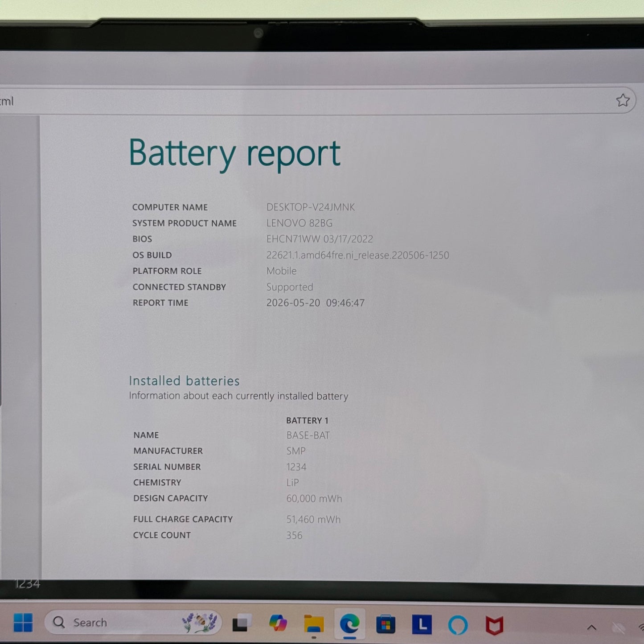Select the design capacity 60,000 mWh
This screenshot has height=644, width=644.
pyautogui.click(x=314, y=499)
